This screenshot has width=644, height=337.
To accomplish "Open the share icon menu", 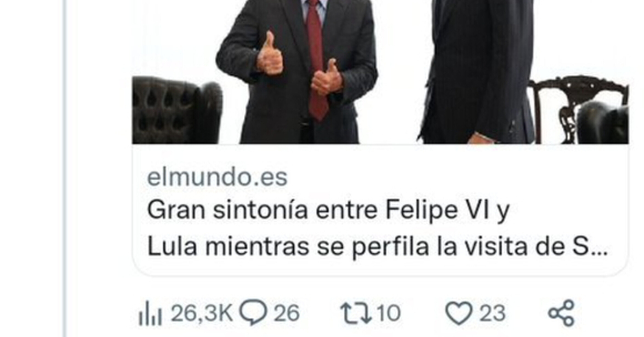I will click(561, 313).
